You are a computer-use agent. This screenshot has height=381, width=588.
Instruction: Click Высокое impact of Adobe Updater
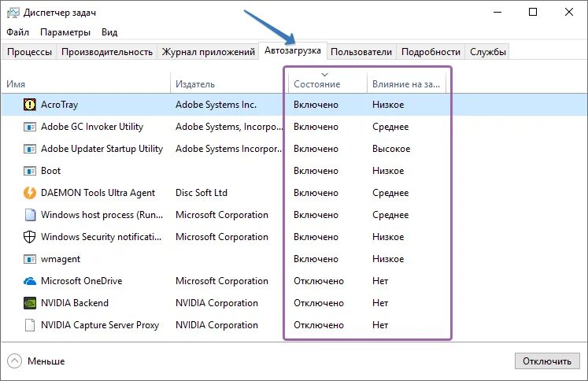pyautogui.click(x=391, y=149)
